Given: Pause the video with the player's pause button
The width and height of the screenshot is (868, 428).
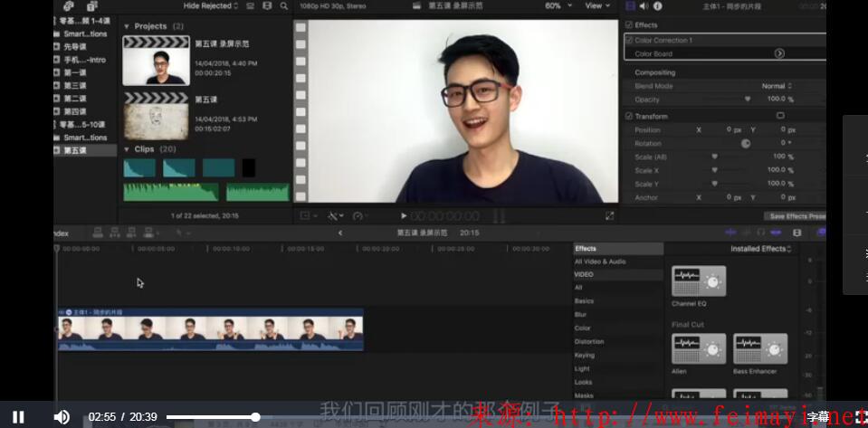Looking at the screenshot, I should click(18, 416).
